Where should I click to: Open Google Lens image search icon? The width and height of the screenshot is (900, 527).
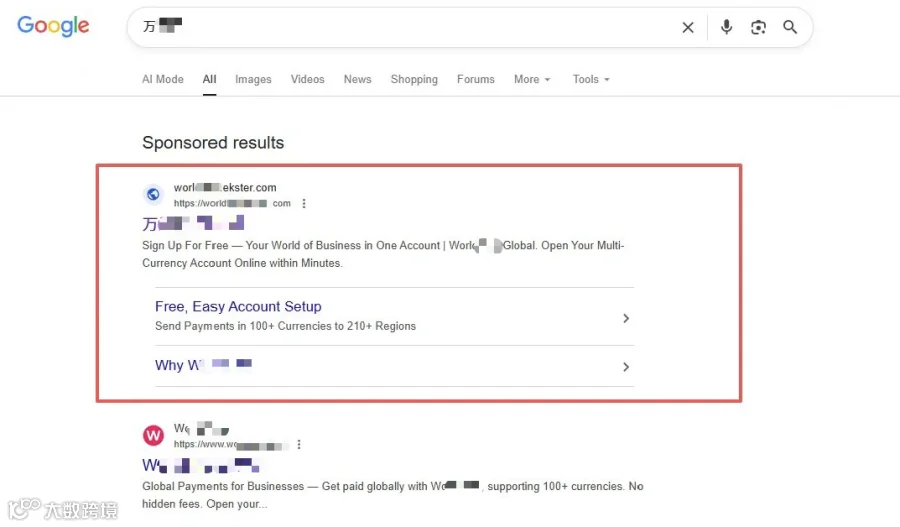coord(758,27)
